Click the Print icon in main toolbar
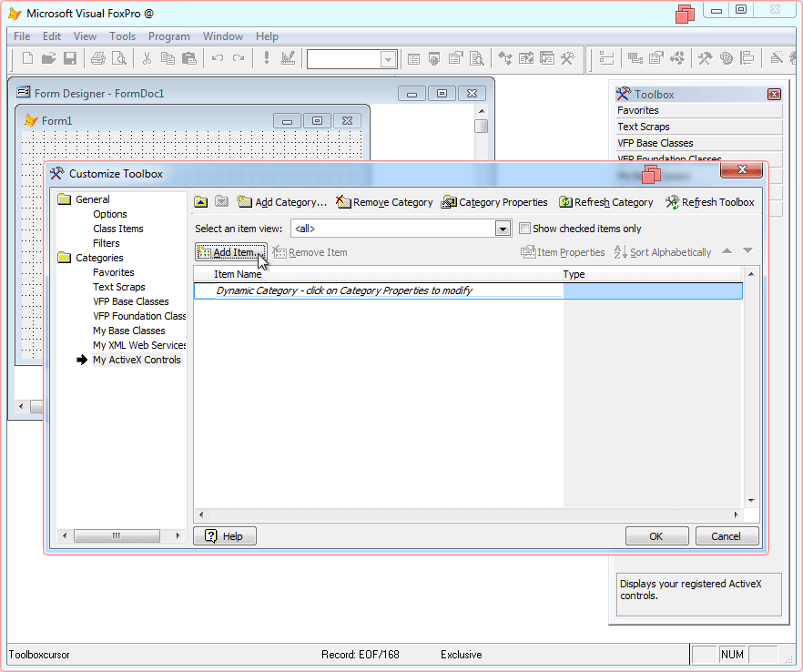This screenshot has height=672, width=803. (98, 58)
